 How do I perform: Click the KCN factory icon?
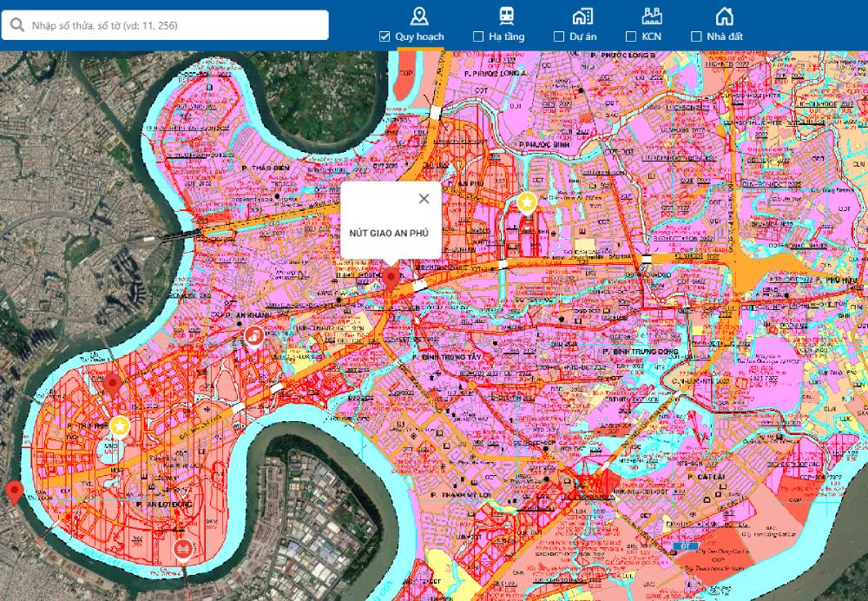pyautogui.click(x=652, y=16)
